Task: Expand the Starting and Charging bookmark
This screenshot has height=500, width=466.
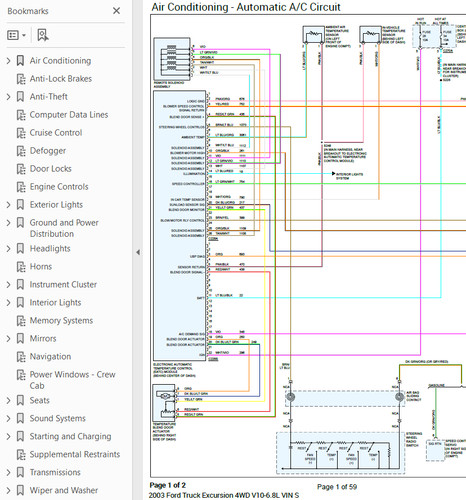Action: click(9, 436)
